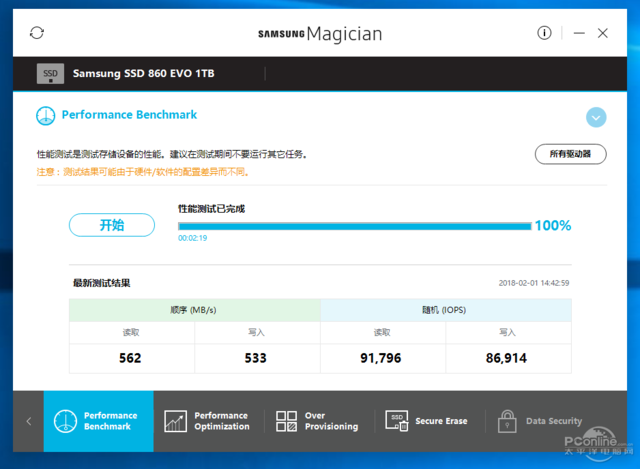Click the timestamp 2018-02-01 14:42:59
This screenshot has height=469, width=640.
(x=533, y=283)
